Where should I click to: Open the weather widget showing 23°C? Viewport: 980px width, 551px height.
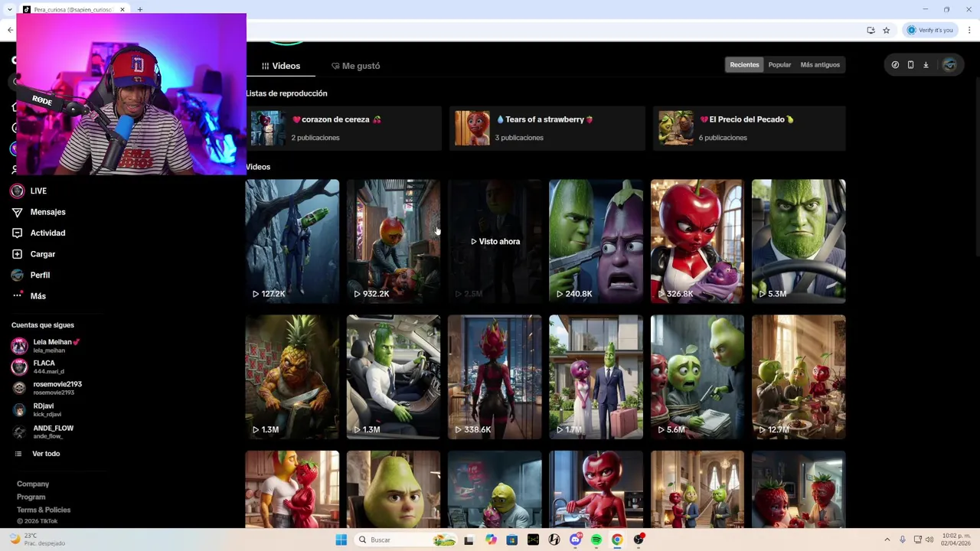coord(37,540)
